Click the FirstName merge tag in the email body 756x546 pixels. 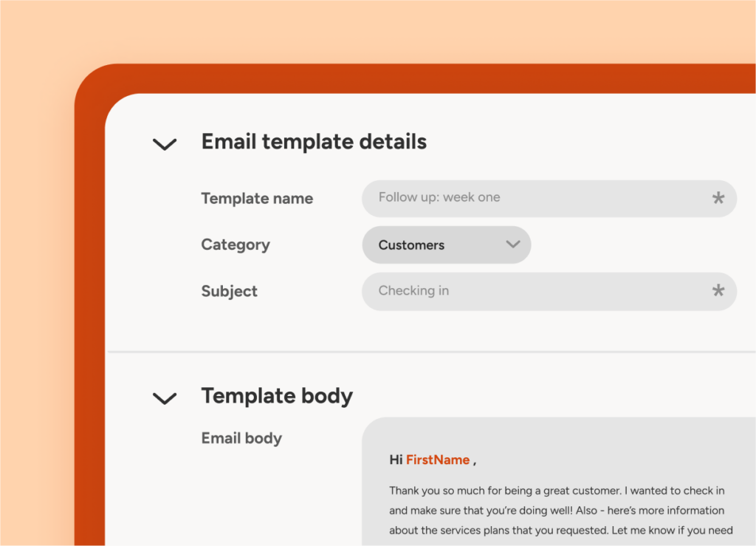pos(438,460)
